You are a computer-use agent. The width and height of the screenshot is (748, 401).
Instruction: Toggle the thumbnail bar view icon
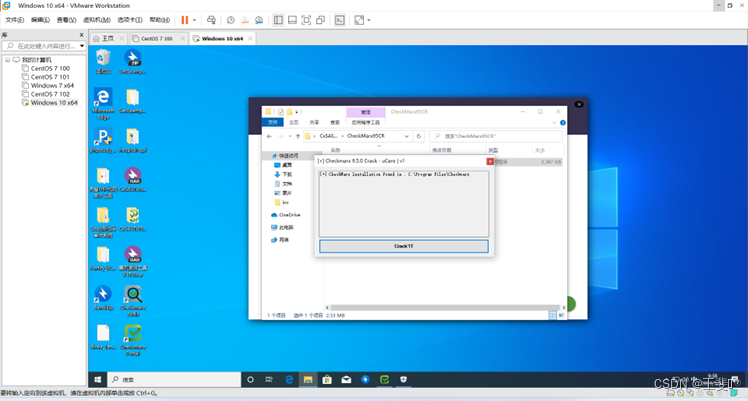292,20
